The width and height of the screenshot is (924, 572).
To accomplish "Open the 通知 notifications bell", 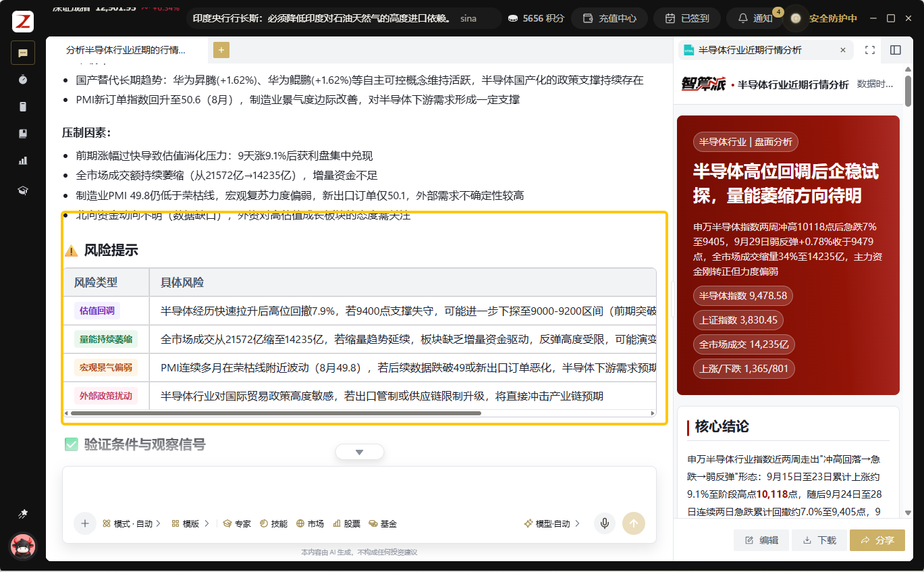I will coord(755,18).
